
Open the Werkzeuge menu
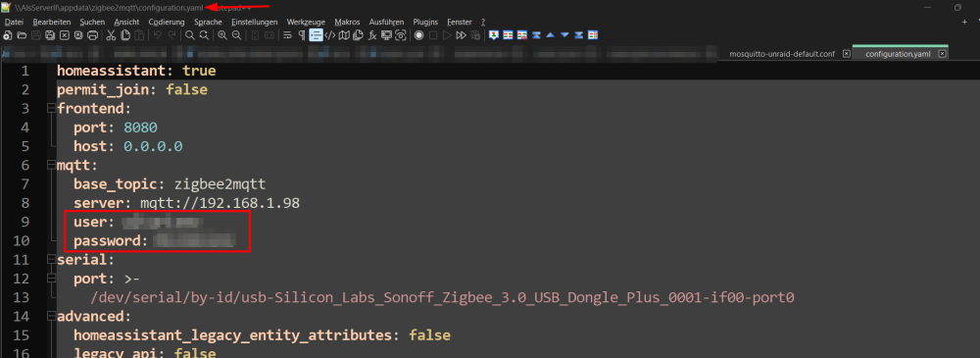306,22
